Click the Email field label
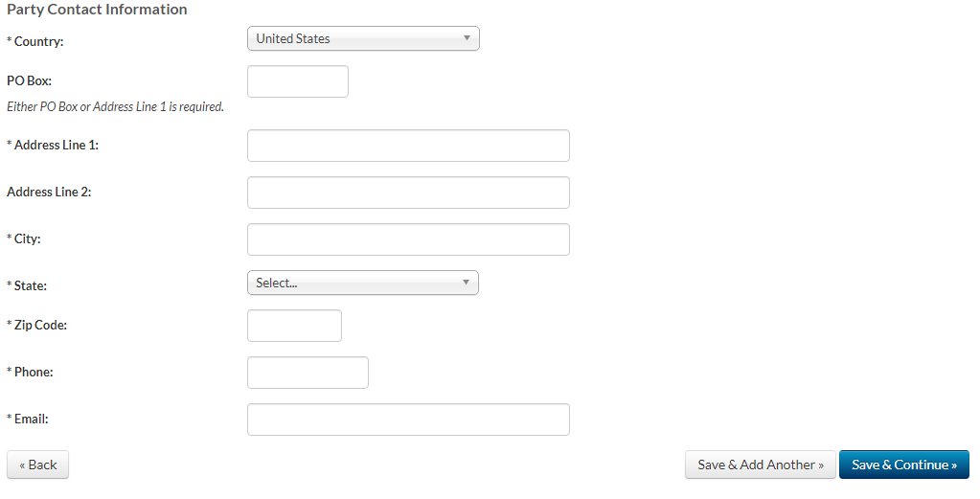Screen dimensions: 980x499 point(31,419)
